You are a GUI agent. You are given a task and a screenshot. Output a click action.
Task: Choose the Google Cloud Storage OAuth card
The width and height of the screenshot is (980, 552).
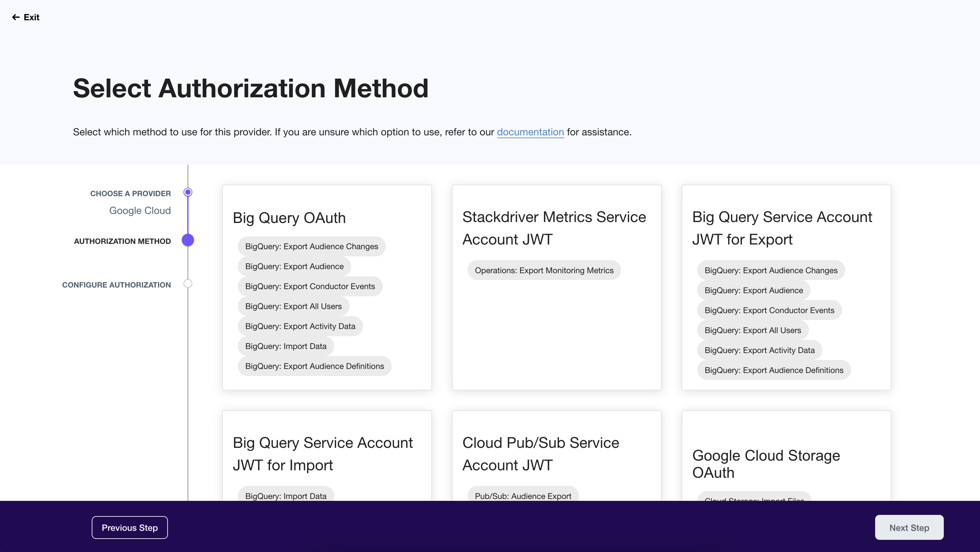(x=766, y=464)
